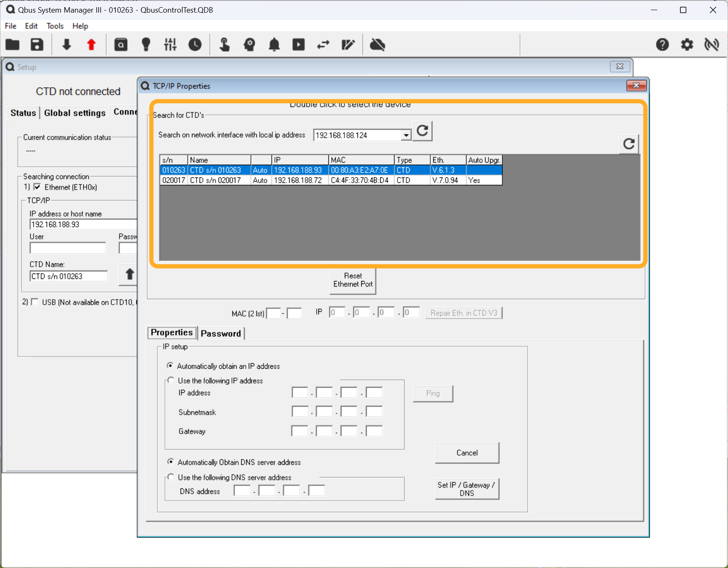Click the light bulb outputs icon

pos(146,44)
